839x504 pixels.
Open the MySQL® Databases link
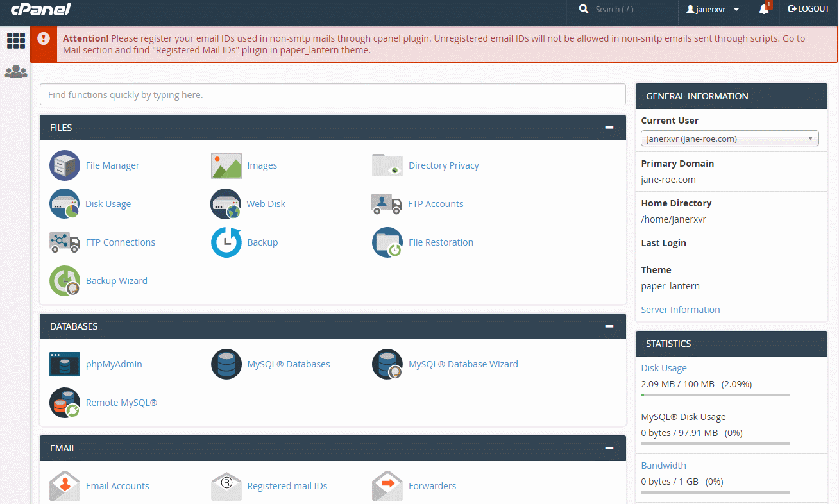pyautogui.click(x=289, y=364)
